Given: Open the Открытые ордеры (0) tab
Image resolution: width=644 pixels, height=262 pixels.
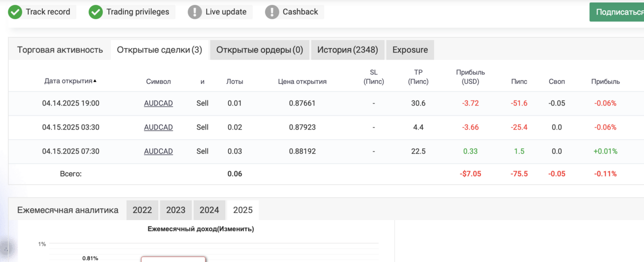Looking at the screenshot, I should click(260, 50).
